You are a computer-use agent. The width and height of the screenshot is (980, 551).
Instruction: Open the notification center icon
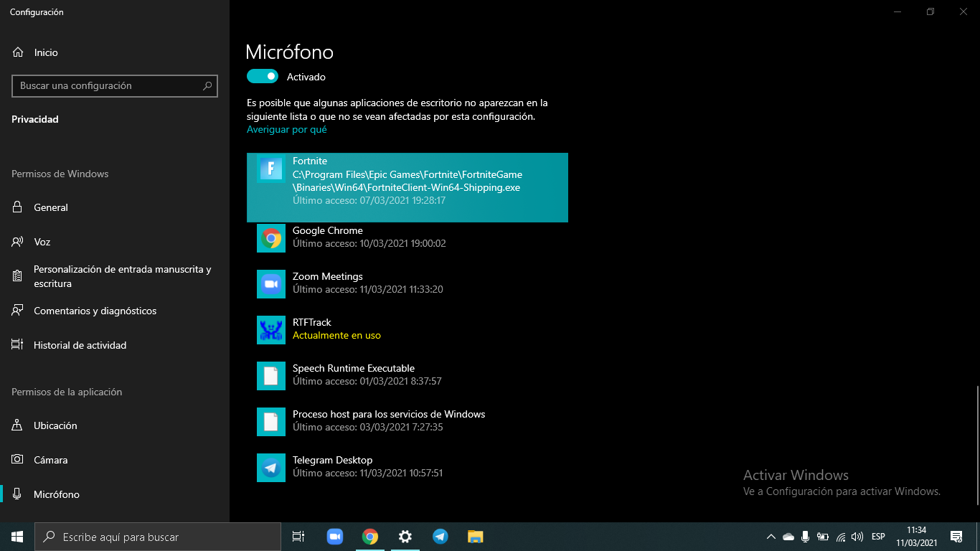[956, 537]
